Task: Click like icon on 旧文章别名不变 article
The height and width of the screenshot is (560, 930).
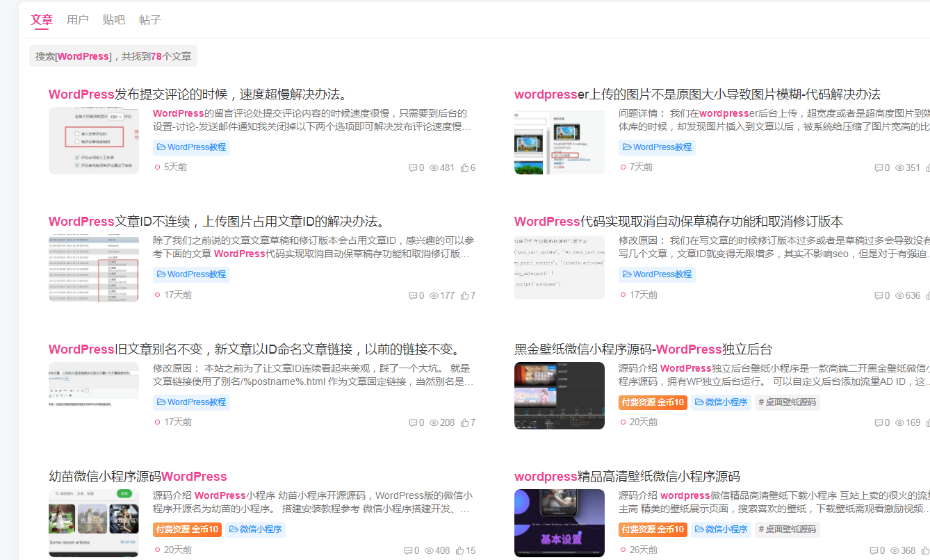Action: [x=464, y=422]
